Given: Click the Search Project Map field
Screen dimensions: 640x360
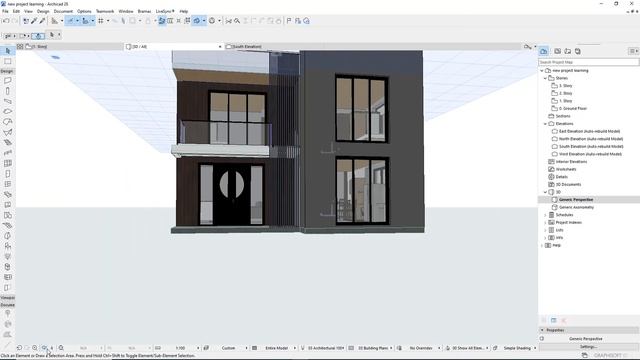Looking at the screenshot, I should (589, 62).
